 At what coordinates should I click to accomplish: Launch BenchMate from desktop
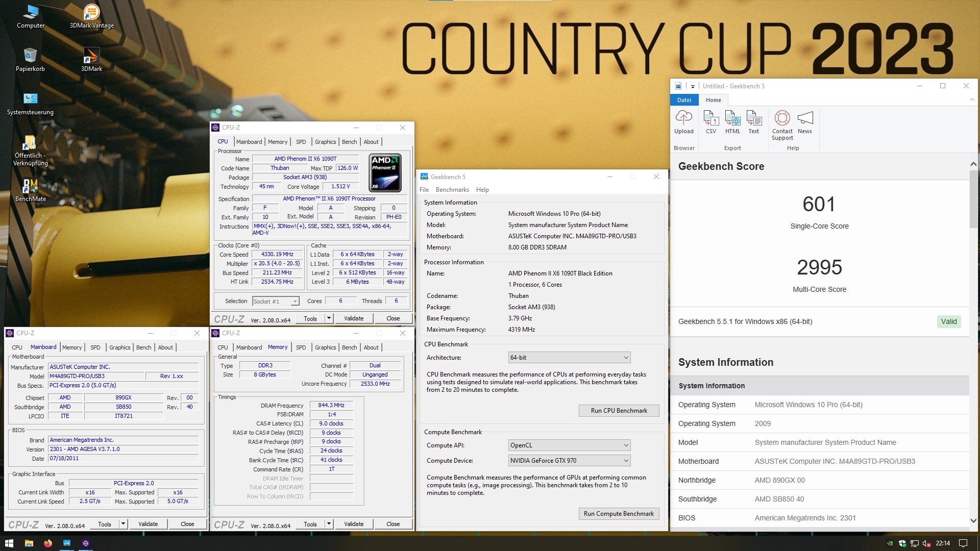point(31,190)
